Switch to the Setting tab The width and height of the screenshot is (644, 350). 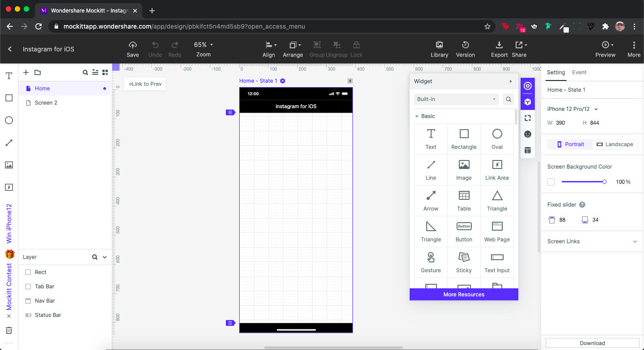(556, 72)
